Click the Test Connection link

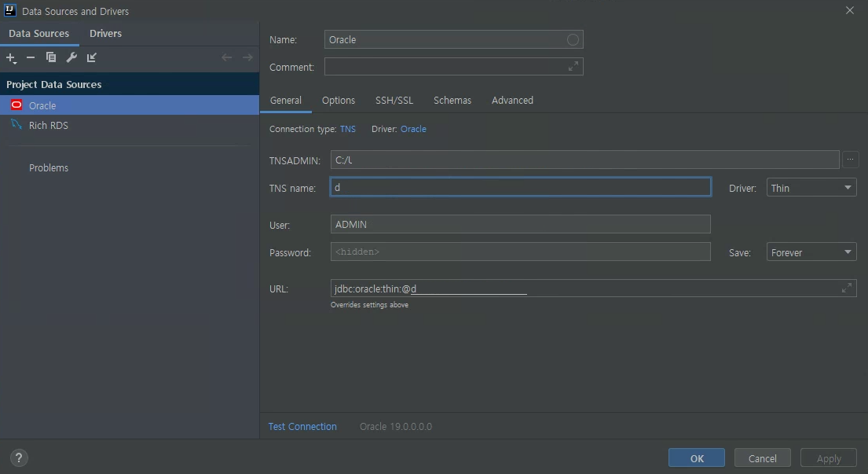tap(302, 426)
